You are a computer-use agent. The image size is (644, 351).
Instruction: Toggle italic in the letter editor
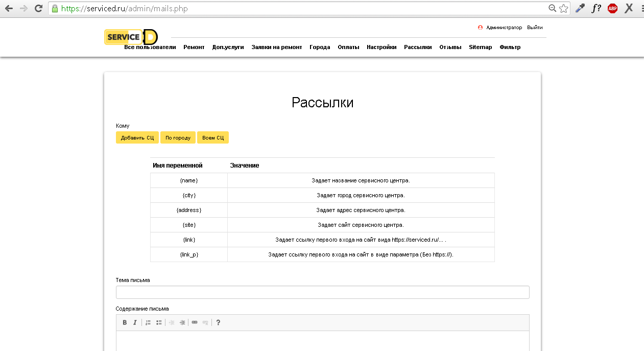[x=135, y=322]
